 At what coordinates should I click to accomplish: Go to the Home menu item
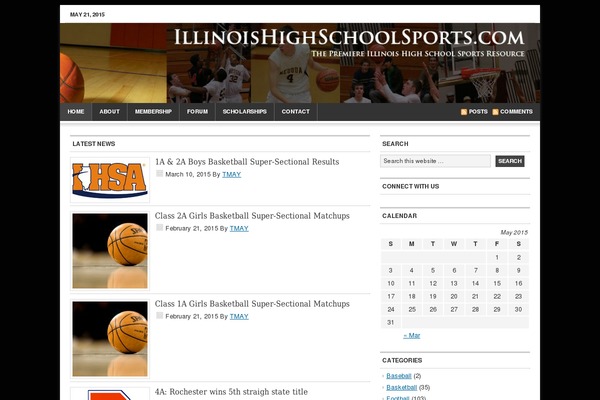pos(76,112)
